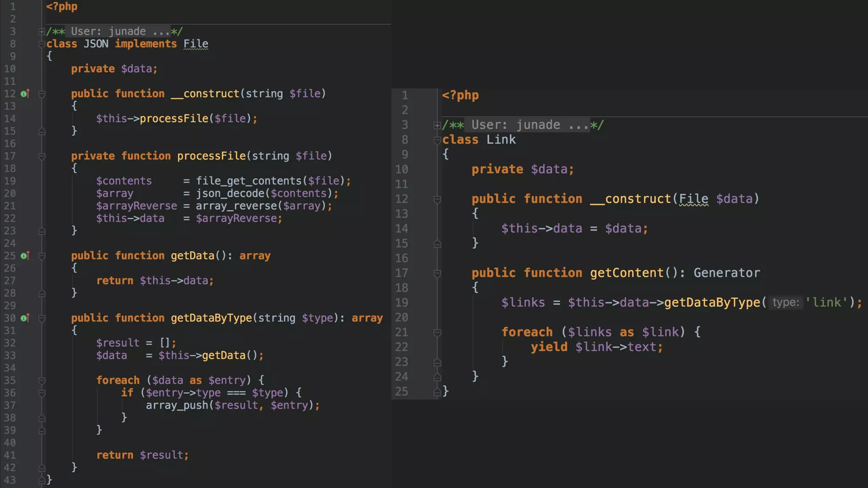Click fold end marker closing class Link
The width and height of the screenshot is (868, 488).
(437, 392)
